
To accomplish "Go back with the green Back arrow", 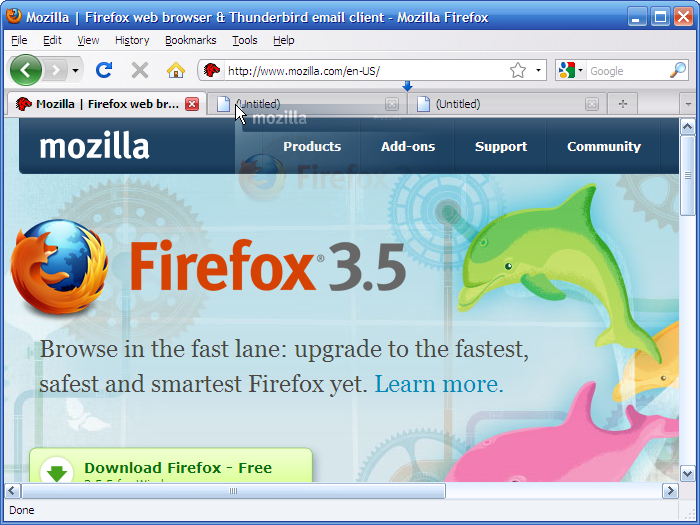I will pyautogui.click(x=26, y=70).
